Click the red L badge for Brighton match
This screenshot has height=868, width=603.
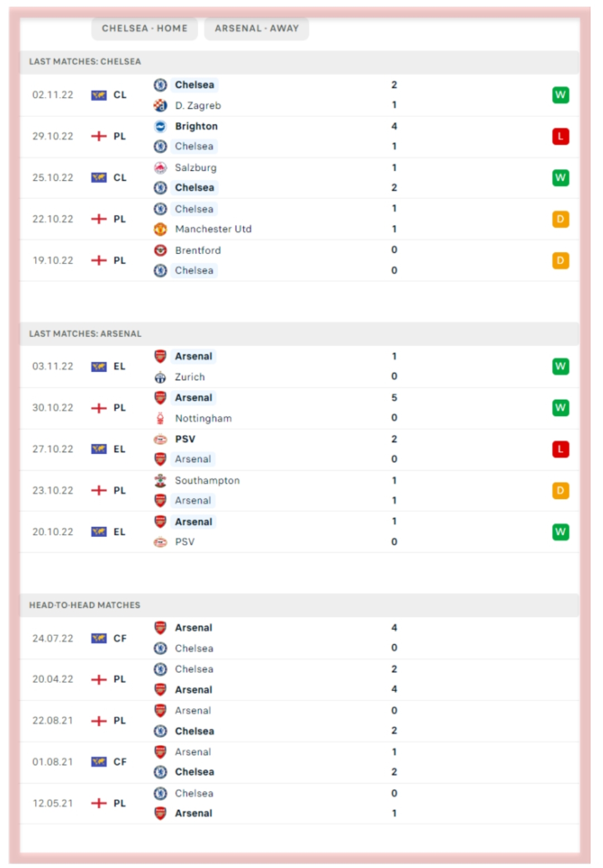pyautogui.click(x=560, y=136)
